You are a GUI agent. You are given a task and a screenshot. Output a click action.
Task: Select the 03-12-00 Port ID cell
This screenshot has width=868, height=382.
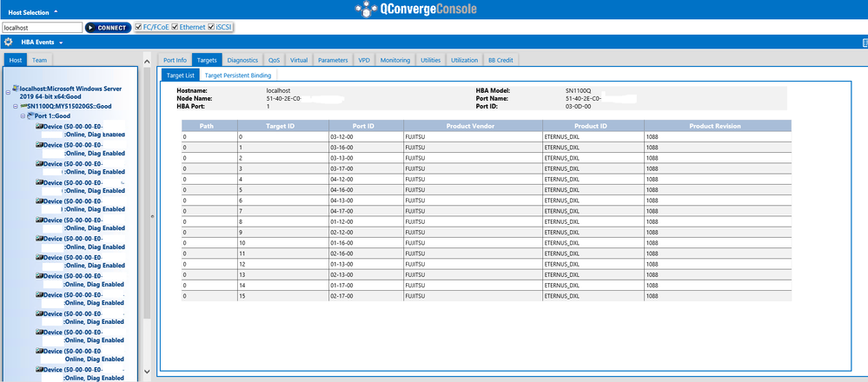coord(366,136)
